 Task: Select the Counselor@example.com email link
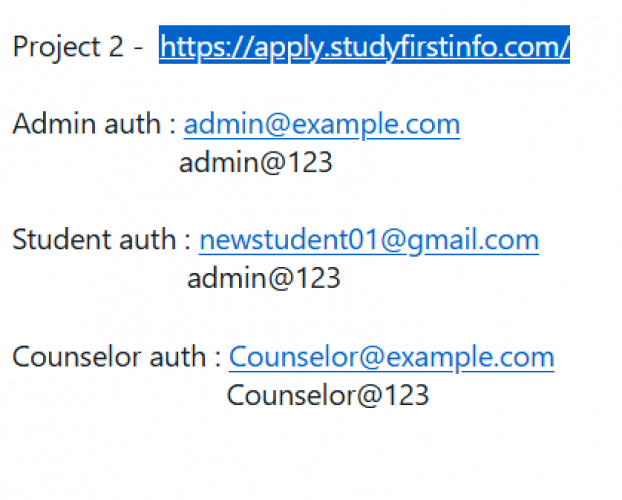tap(391, 357)
